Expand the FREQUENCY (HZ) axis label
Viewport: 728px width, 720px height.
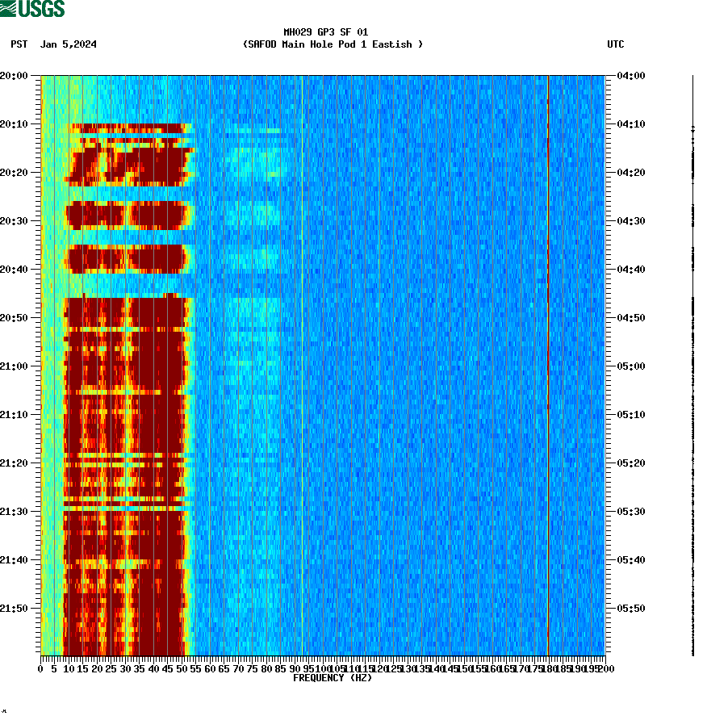tap(333, 678)
